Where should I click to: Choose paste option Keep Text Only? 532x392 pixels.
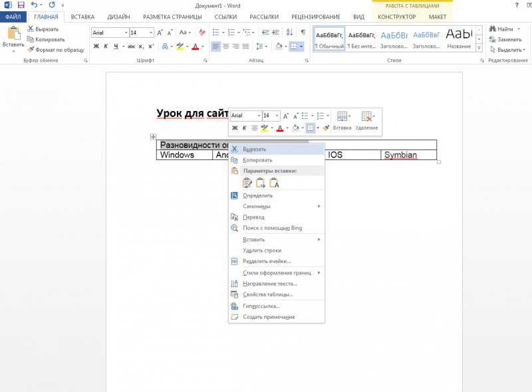[274, 183]
